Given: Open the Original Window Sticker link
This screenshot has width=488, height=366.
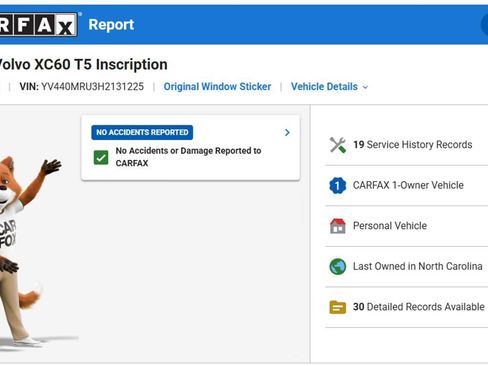Looking at the screenshot, I should 217,87.
